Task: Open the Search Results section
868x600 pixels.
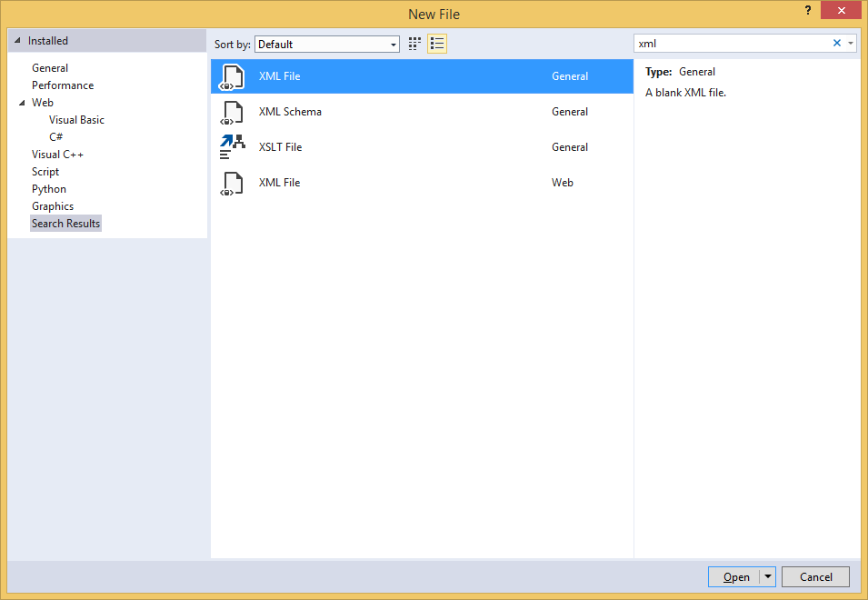Action: (65, 223)
